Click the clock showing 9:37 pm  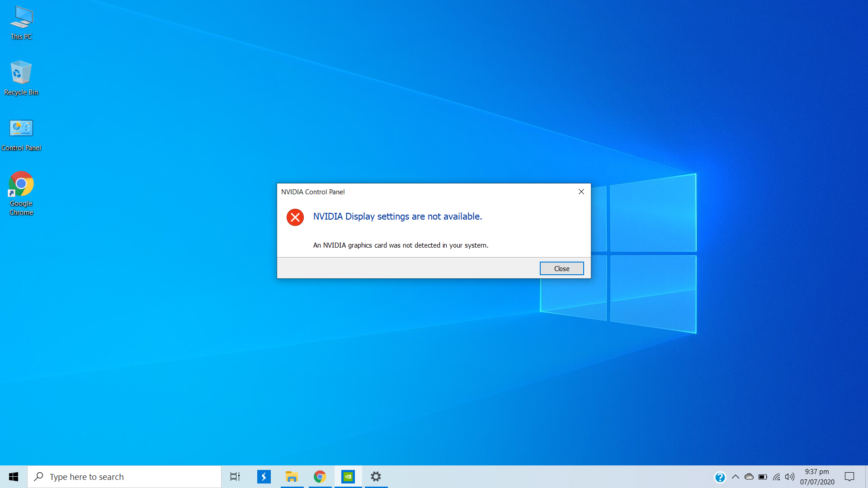coord(817,477)
